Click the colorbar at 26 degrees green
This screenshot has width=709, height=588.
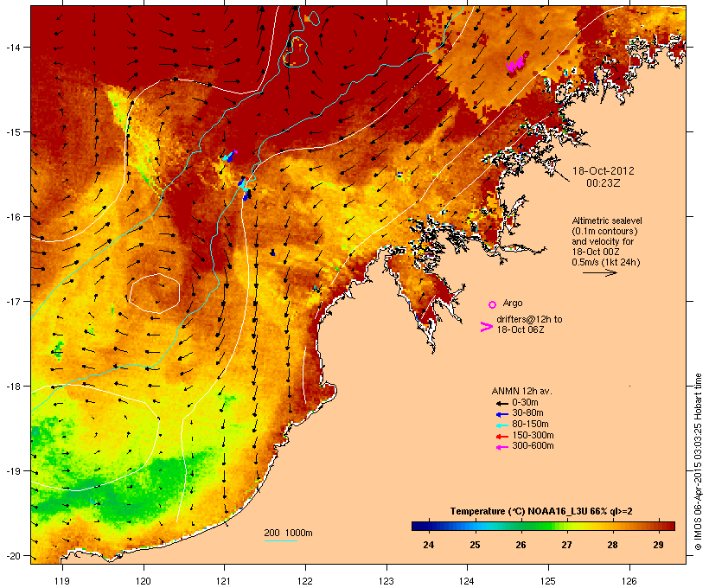click(521, 526)
